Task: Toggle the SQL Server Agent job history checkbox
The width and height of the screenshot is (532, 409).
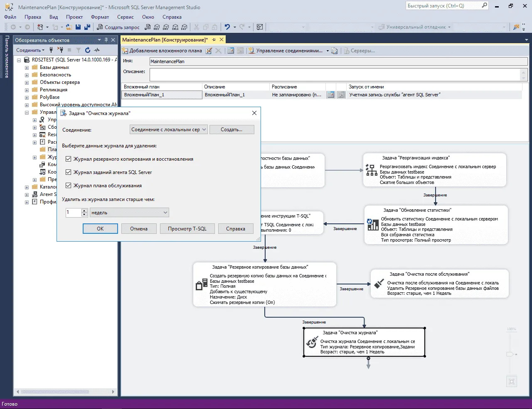Action: click(x=69, y=172)
